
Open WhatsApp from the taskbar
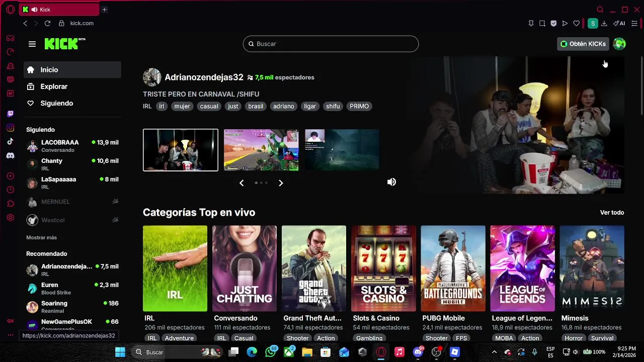pos(271,352)
